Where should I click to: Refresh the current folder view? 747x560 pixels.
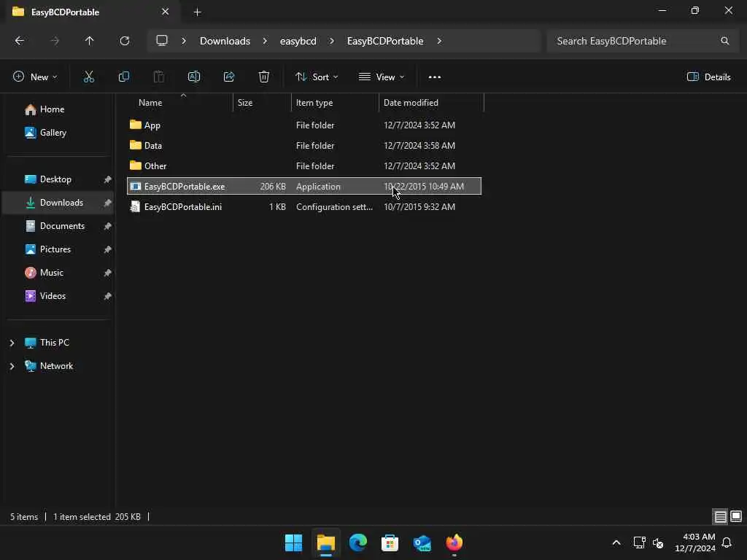pos(125,41)
